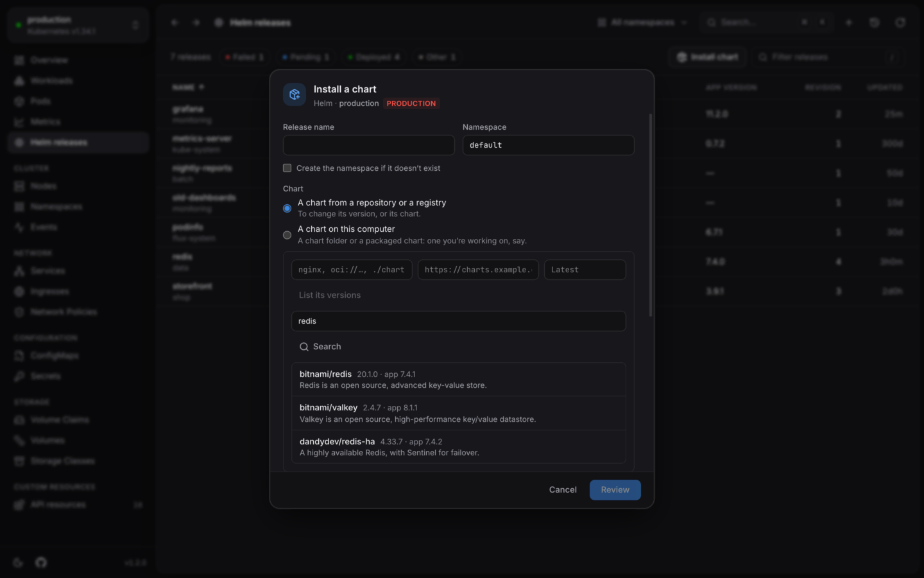This screenshot has height=578, width=924.
Task: Open Network Policies icon in the sidebar
Action: (19, 312)
